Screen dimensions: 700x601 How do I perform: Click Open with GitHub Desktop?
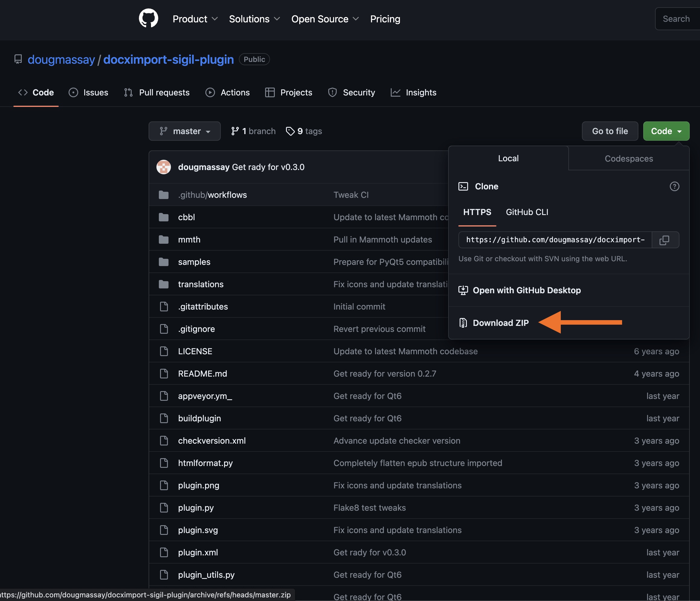point(526,290)
